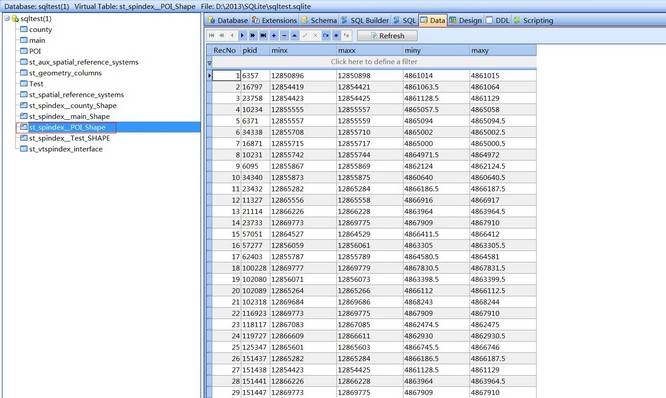Open the Scripting tab
This screenshot has height=398, width=666.
[x=533, y=20]
